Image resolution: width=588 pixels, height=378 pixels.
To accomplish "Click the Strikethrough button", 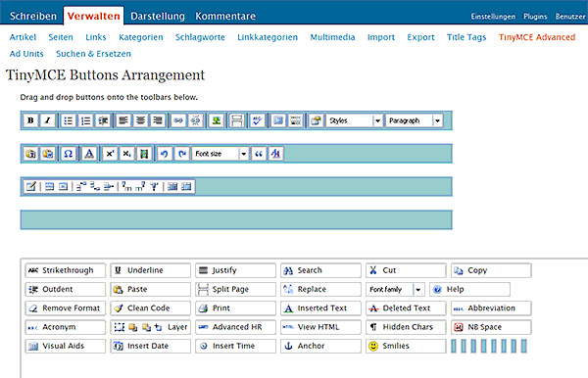I will point(66,270).
